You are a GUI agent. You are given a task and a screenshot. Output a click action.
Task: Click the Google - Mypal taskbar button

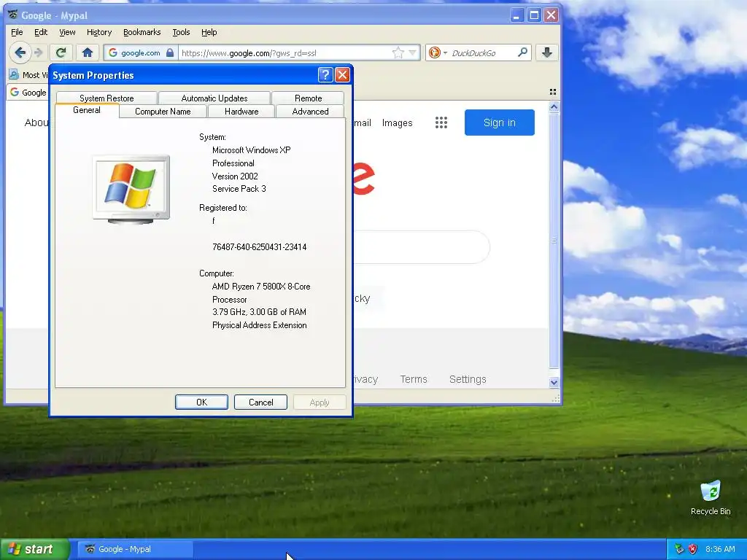[135, 549]
